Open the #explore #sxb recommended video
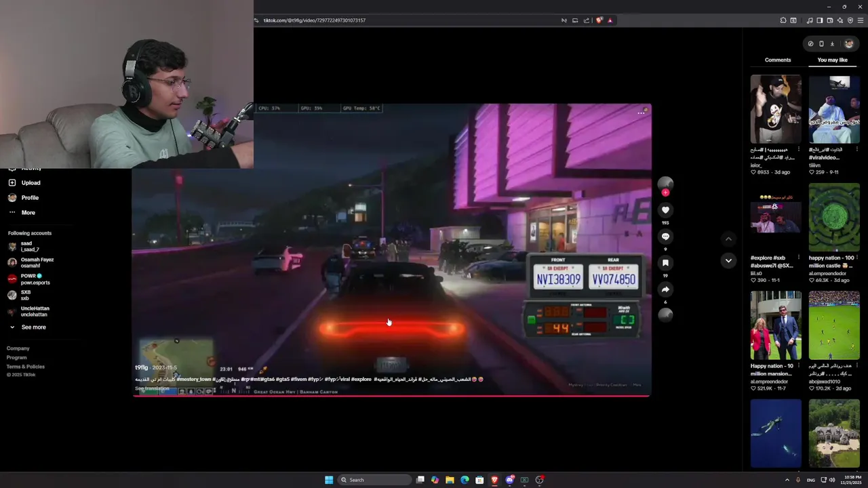This screenshot has width=868, height=488. [776, 218]
